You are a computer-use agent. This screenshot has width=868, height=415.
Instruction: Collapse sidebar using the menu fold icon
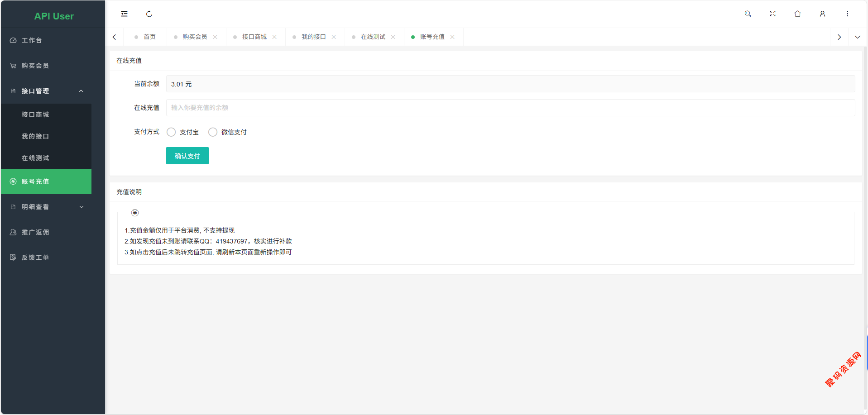coord(124,14)
